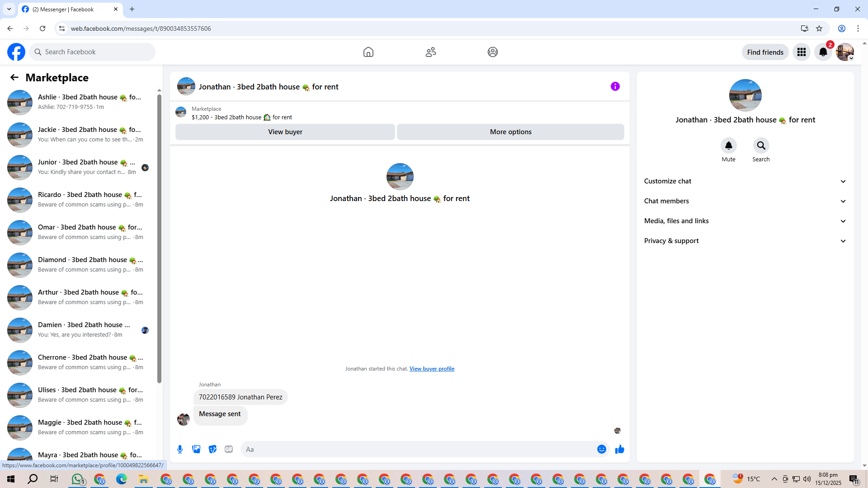Click the View buyer button
Screen dimensions: 868x488
pyautogui.click(x=285, y=132)
